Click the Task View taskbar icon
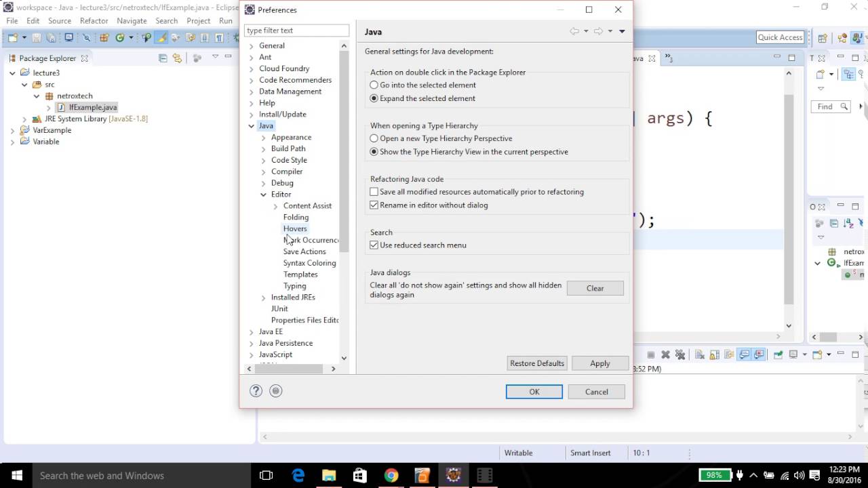 [267, 475]
